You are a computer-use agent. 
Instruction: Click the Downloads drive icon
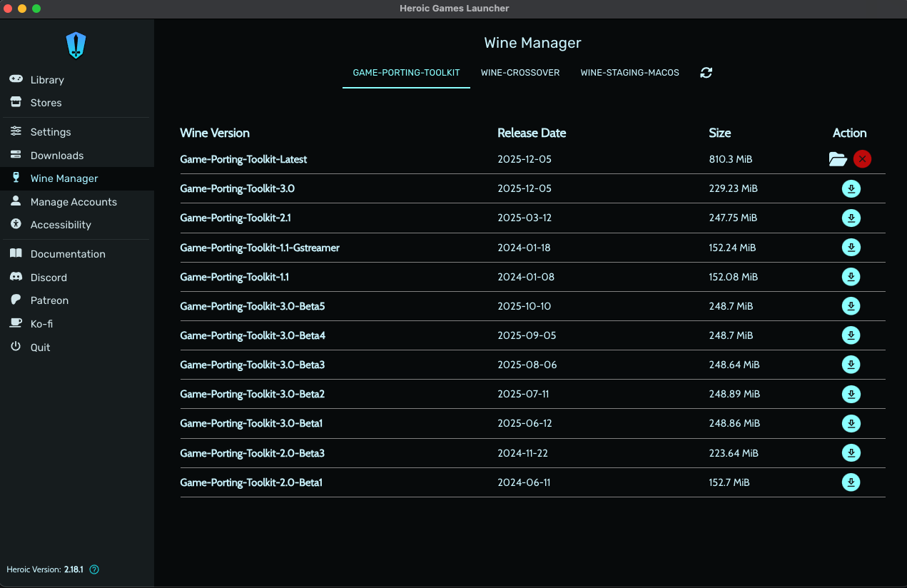pos(16,155)
